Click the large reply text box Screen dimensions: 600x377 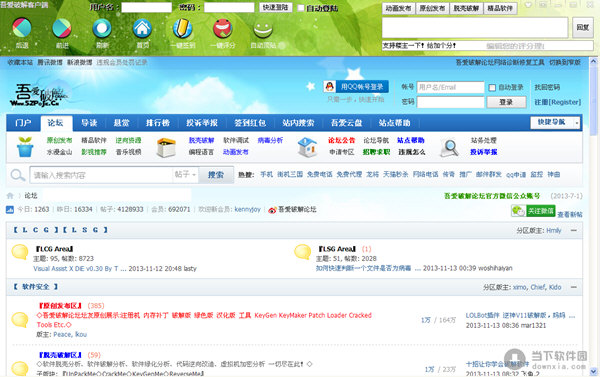coord(475,28)
